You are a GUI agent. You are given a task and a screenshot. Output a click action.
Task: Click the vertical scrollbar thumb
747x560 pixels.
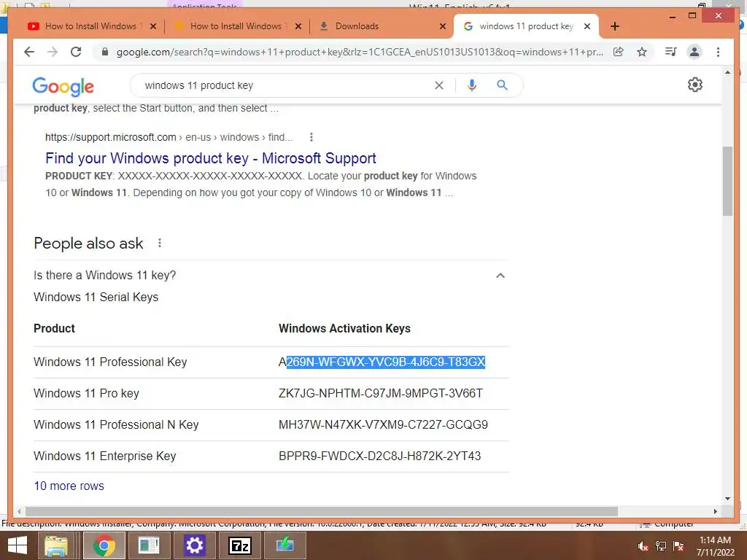coord(727,181)
